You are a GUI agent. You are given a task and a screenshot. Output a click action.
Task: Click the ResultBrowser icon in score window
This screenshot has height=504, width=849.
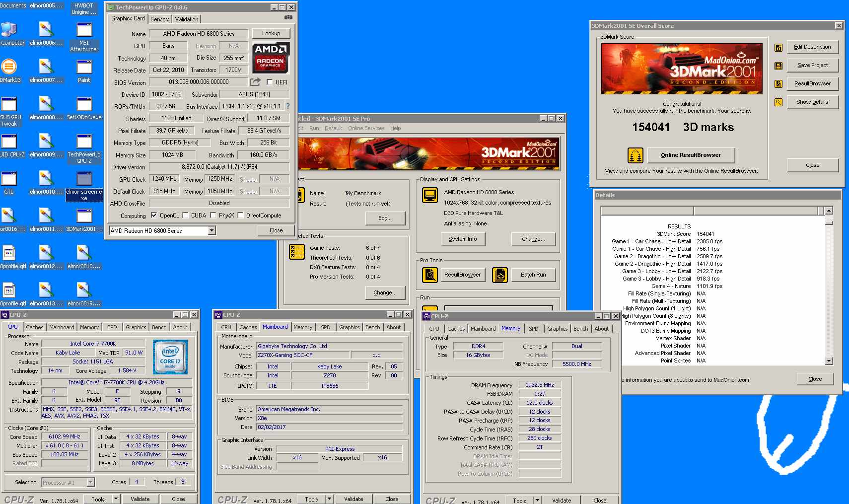coord(778,84)
